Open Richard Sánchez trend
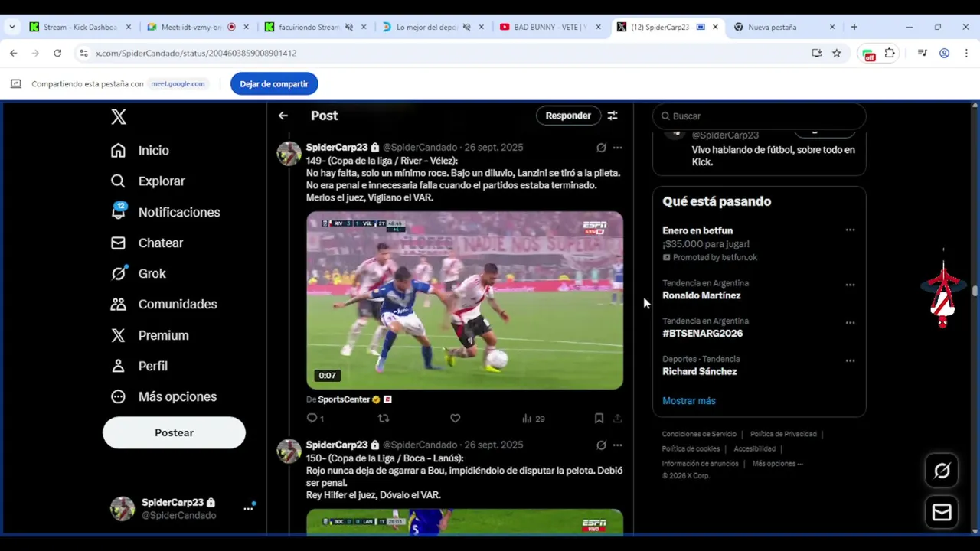Screen dimensions: 980x551 pyautogui.click(x=700, y=372)
